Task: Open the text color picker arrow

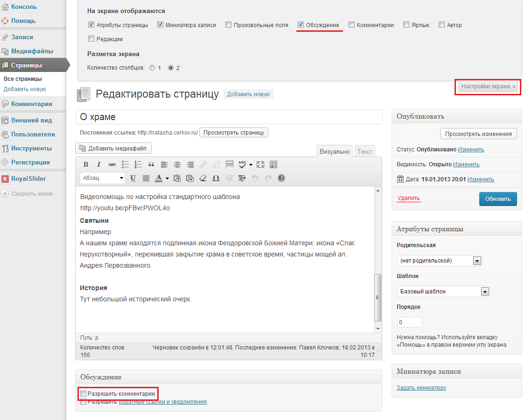Action: 167,178
